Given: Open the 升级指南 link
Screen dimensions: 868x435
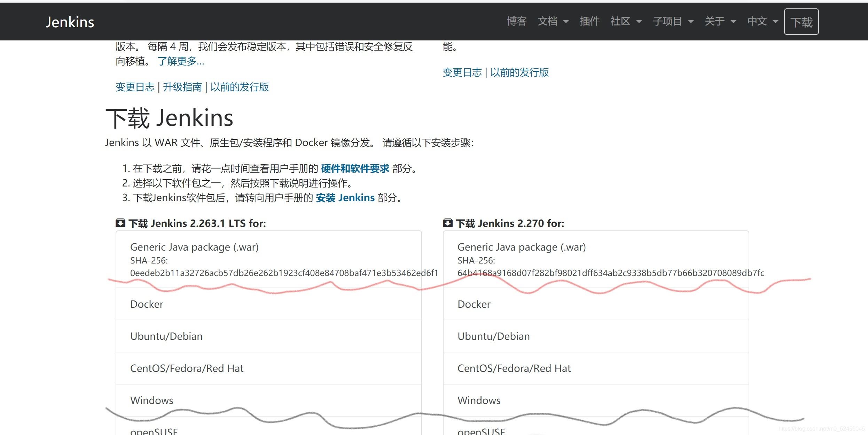Looking at the screenshot, I should click(182, 87).
